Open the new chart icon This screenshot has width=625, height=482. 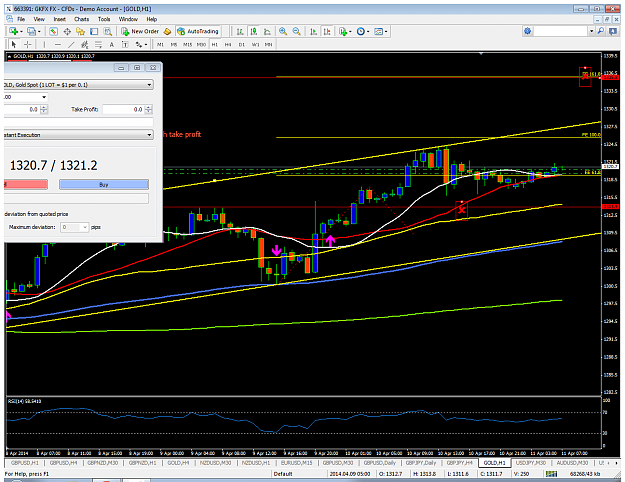point(14,31)
